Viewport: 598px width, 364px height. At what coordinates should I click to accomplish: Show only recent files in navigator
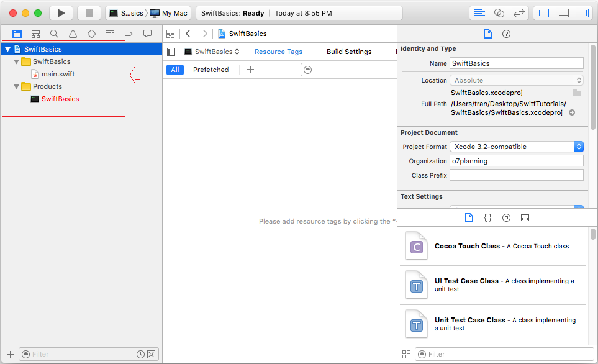pos(141,355)
